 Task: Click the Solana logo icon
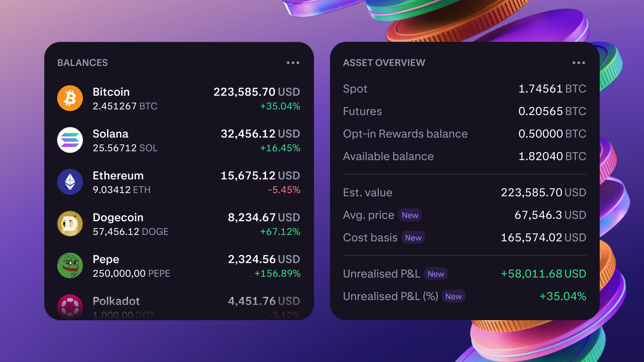click(70, 140)
